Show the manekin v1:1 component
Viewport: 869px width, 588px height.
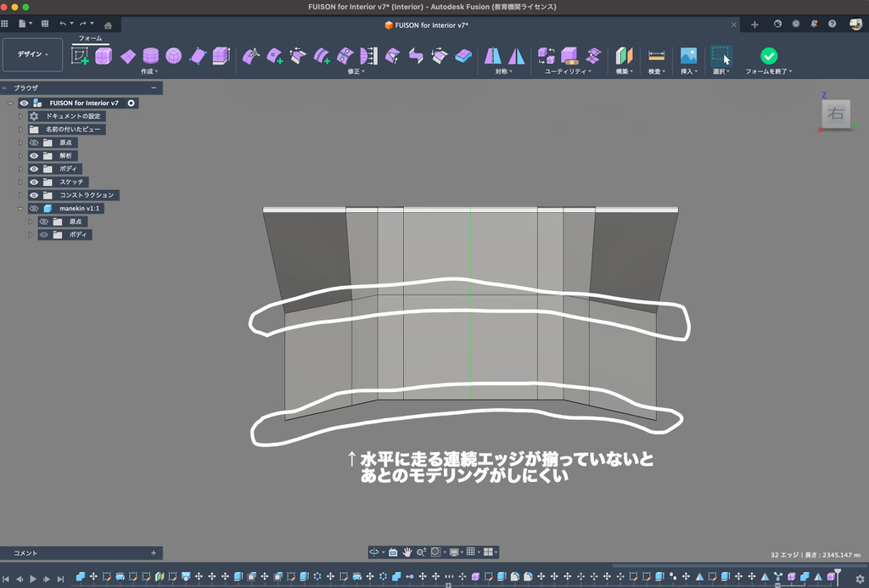(x=35, y=209)
